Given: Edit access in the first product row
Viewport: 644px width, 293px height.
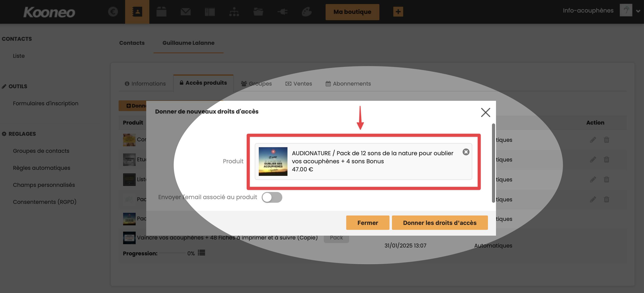Looking at the screenshot, I should click(593, 140).
